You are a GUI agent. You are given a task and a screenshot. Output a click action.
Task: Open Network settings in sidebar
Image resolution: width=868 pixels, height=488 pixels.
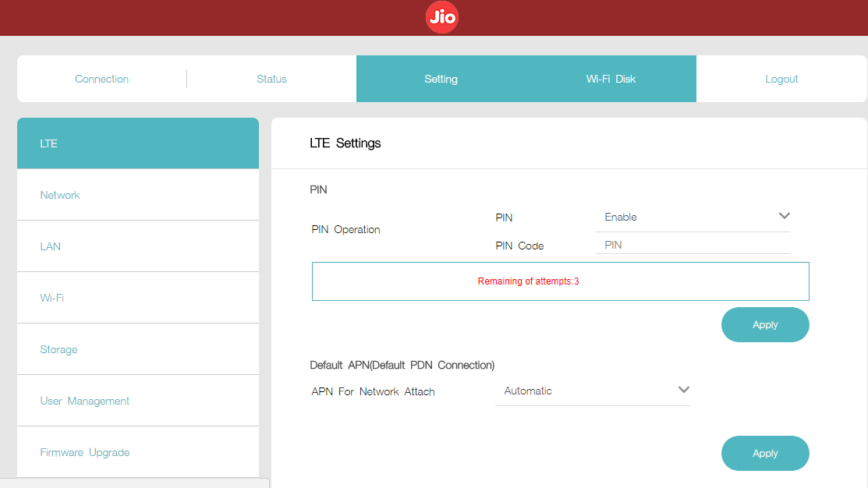click(x=138, y=195)
